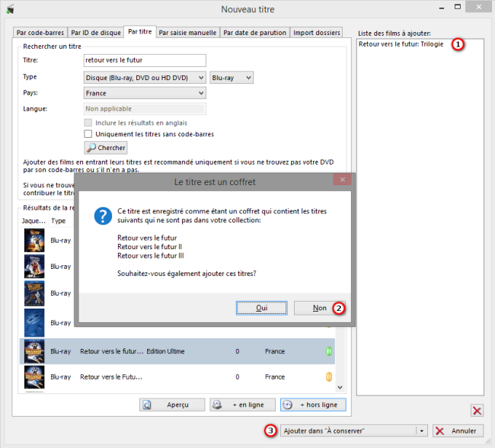Click the Oui button in the dialog
This screenshot has width=495, height=448.
[262, 308]
